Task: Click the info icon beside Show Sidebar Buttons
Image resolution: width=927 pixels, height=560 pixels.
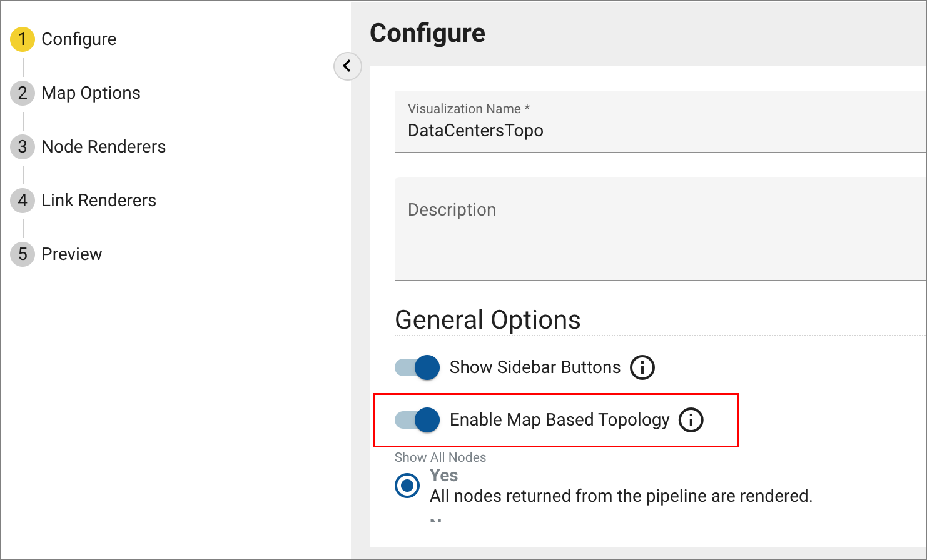Action: tap(642, 367)
